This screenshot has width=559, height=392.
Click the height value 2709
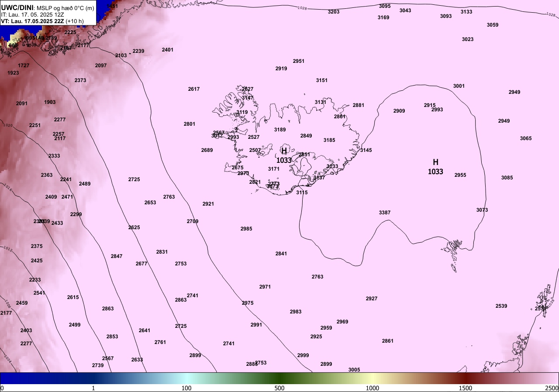click(x=193, y=221)
